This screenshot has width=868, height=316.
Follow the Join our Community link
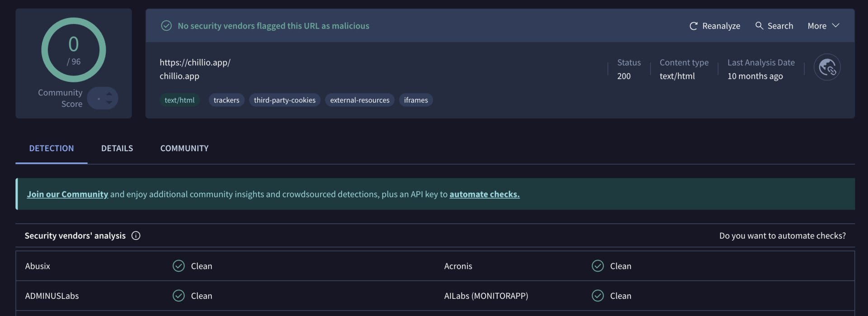point(67,194)
